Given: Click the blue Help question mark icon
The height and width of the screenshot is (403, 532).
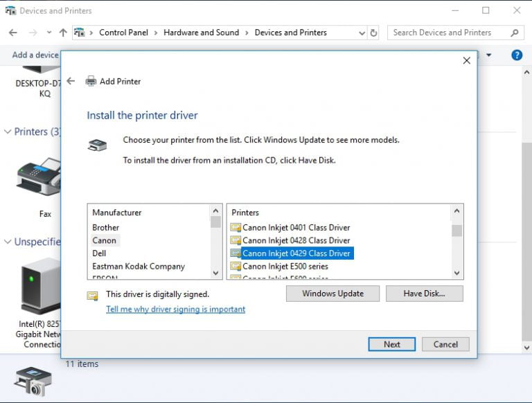Looking at the screenshot, I should tap(516, 55).
